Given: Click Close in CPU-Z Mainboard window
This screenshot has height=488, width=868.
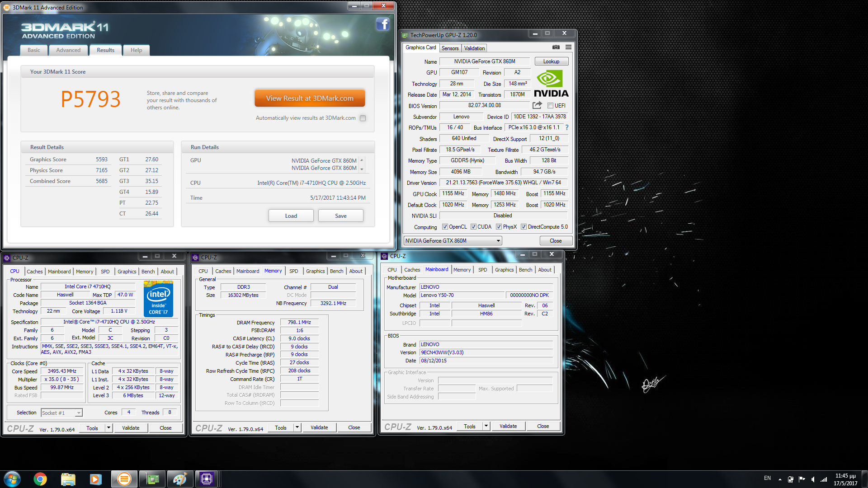Looking at the screenshot, I should pyautogui.click(x=543, y=426).
